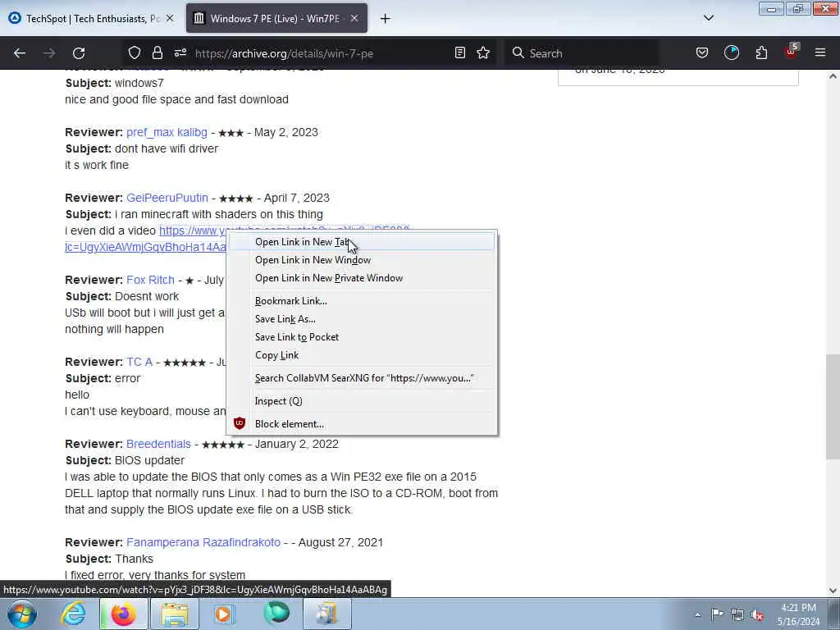Open reviewer GeiPeeruPuutin profile link
This screenshot has width=840, height=630.
click(x=167, y=198)
